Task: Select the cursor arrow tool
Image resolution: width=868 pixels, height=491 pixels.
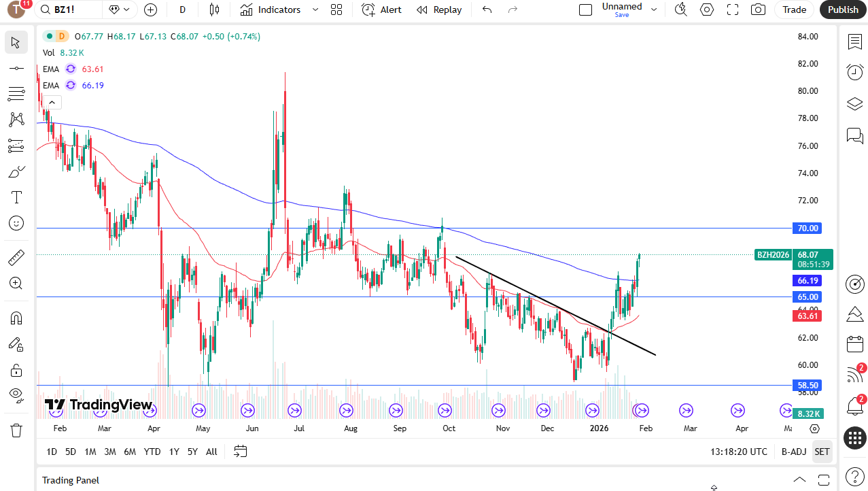Action: pos(16,42)
